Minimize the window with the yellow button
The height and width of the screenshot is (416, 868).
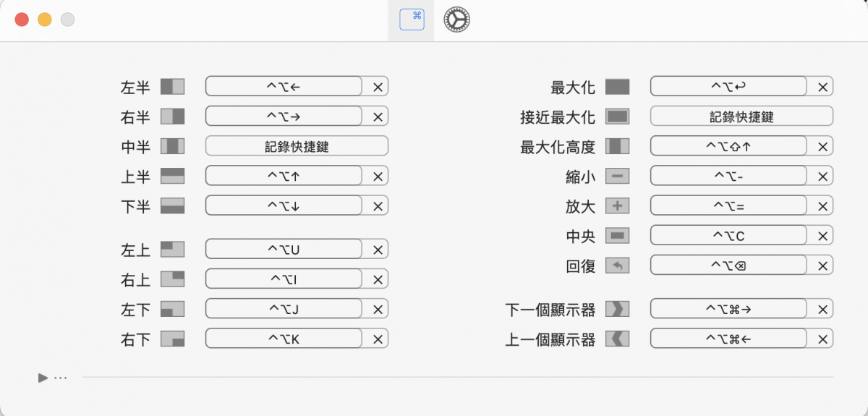click(44, 20)
